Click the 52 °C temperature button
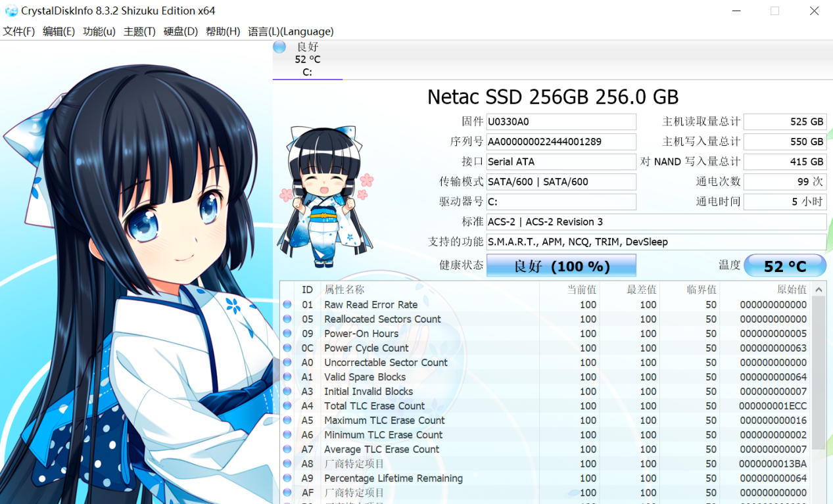This screenshot has height=504, width=833. pos(785,265)
